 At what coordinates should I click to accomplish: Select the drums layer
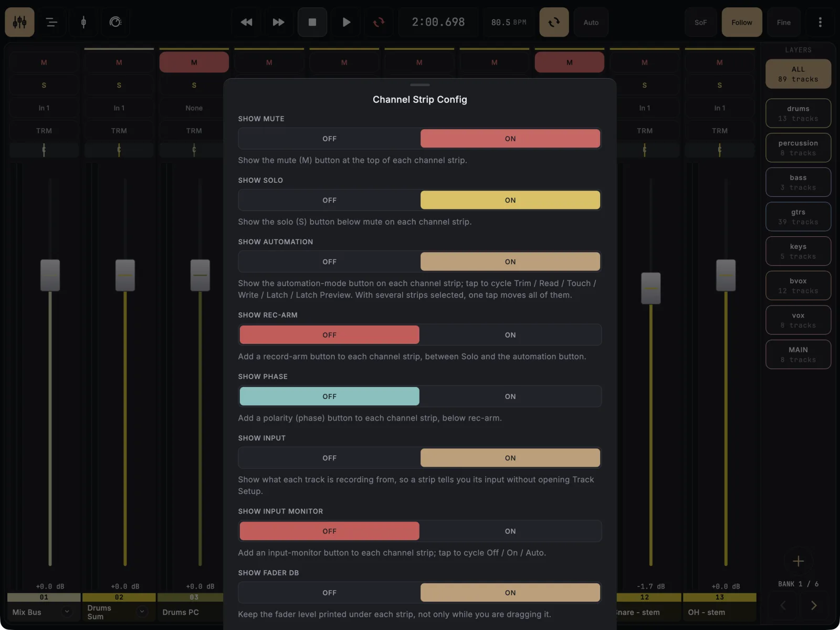[x=798, y=113]
